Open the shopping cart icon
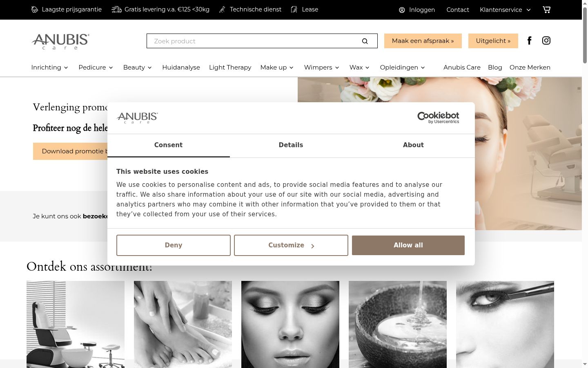Screen dimensions: 588x368 tap(546, 9)
